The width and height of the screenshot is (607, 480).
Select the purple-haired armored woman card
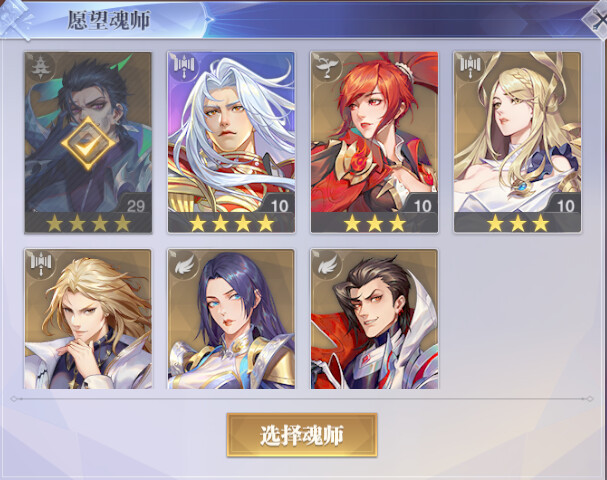pyautogui.click(x=231, y=319)
